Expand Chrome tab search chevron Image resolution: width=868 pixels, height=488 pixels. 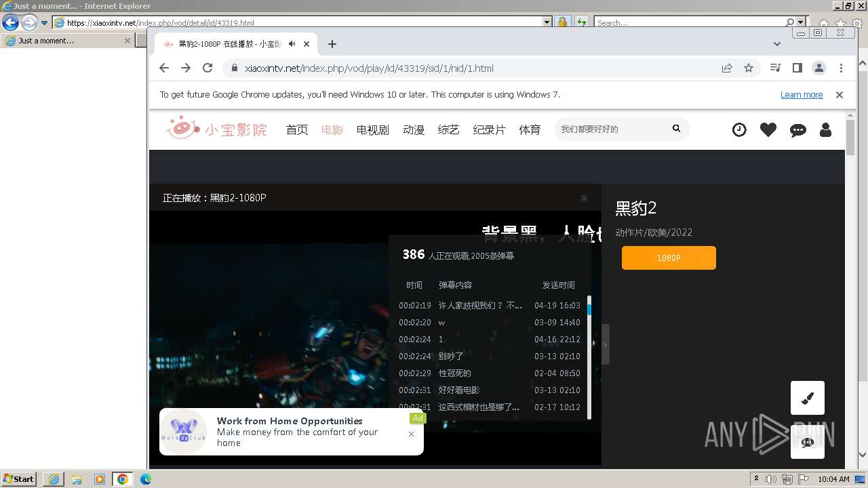pyautogui.click(x=777, y=44)
